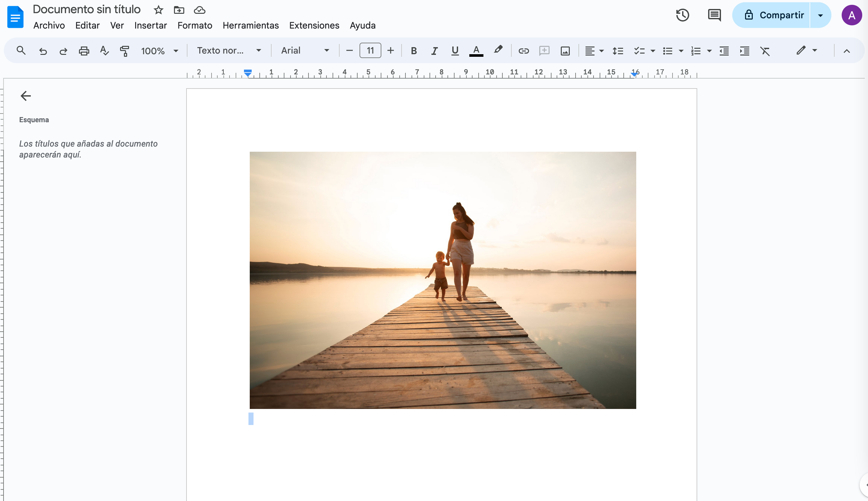Click the Compartir button

774,15
